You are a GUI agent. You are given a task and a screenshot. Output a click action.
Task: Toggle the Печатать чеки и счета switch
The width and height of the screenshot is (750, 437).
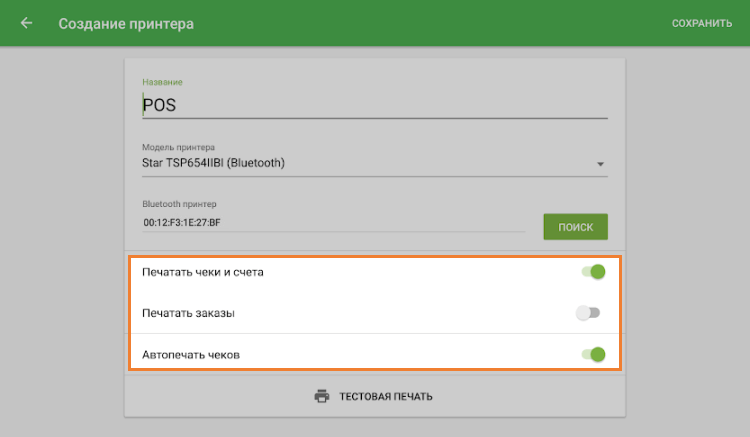(592, 271)
